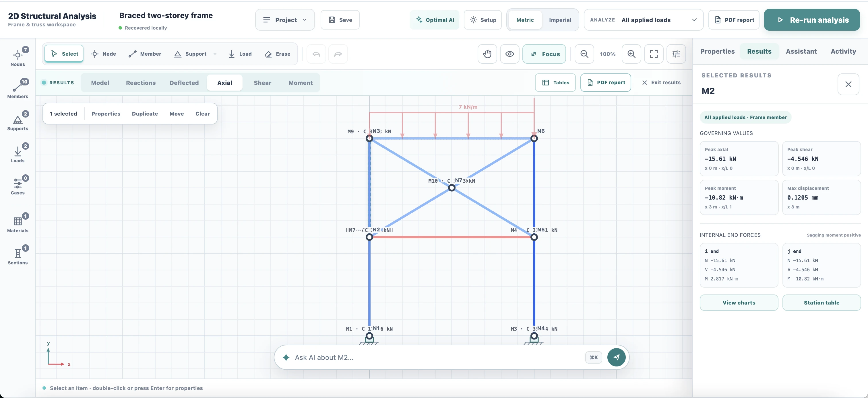Select the Peak axial value card

coord(739,159)
